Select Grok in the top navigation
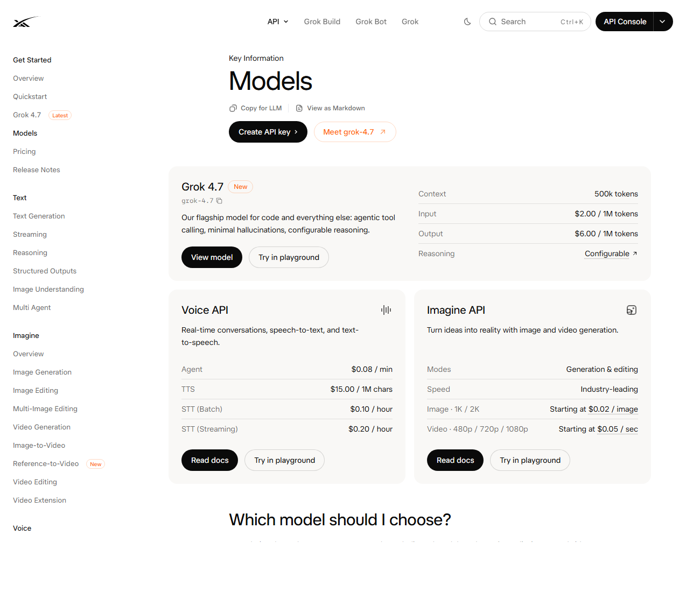The width and height of the screenshot is (700, 592). (410, 22)
